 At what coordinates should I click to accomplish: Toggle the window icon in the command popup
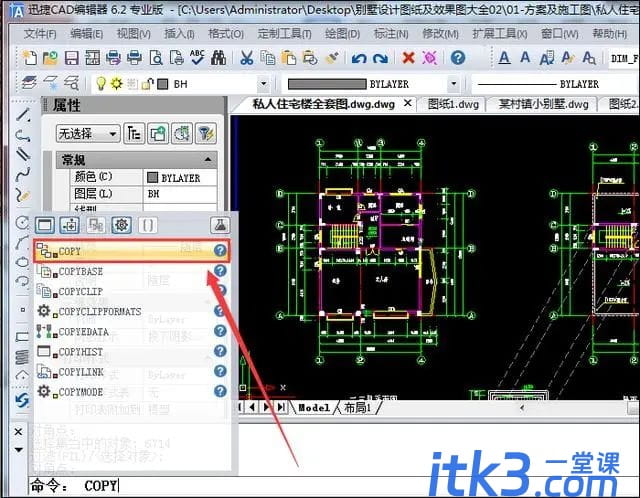point(44,225)
